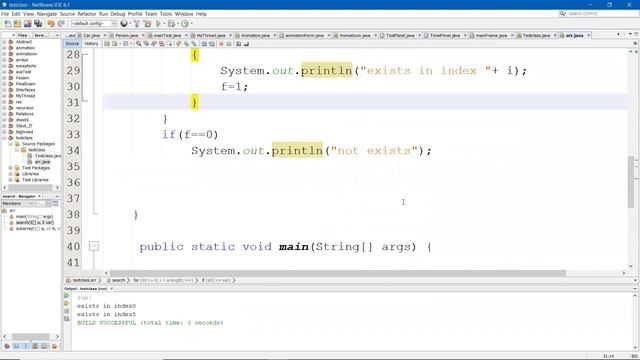
Task: Click the Re-run green arrow in Output panel
Action: tap(67, 296)
